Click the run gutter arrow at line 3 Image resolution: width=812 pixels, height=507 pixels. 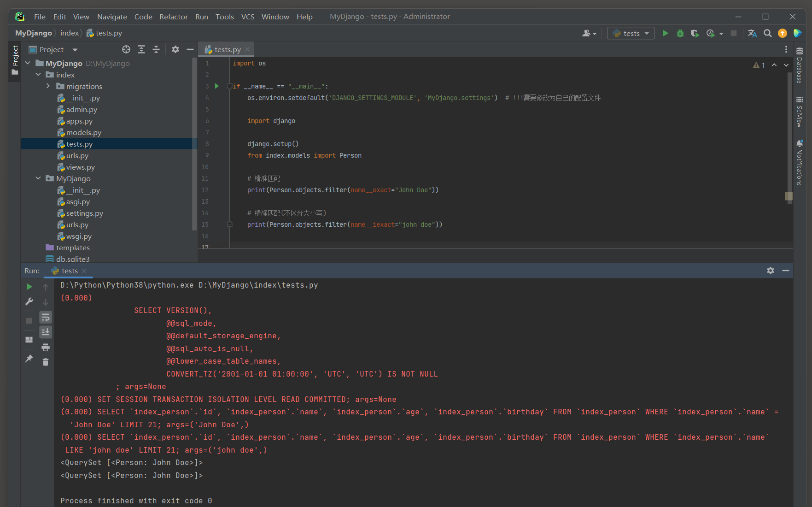pos(217,86)
